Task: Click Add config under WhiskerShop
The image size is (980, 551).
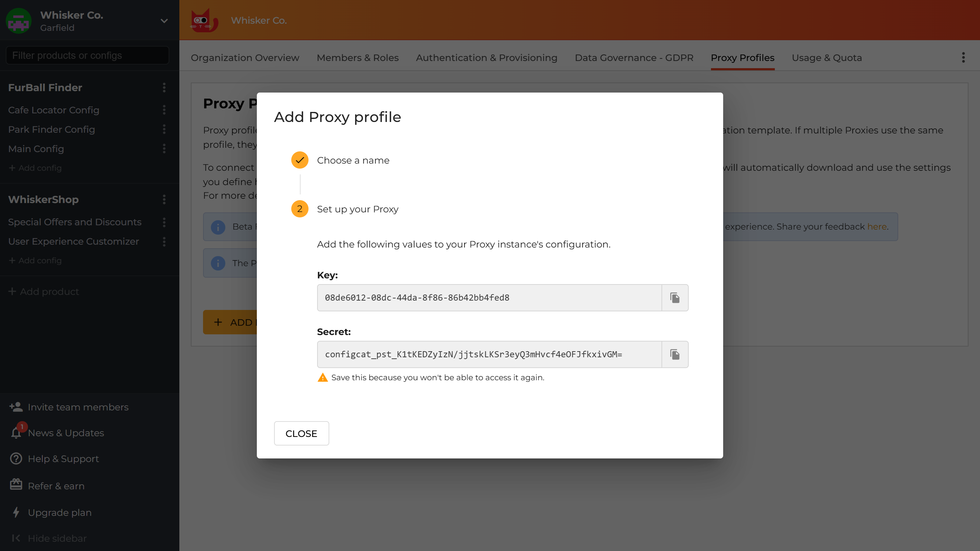Action: [x=40, y=261]
